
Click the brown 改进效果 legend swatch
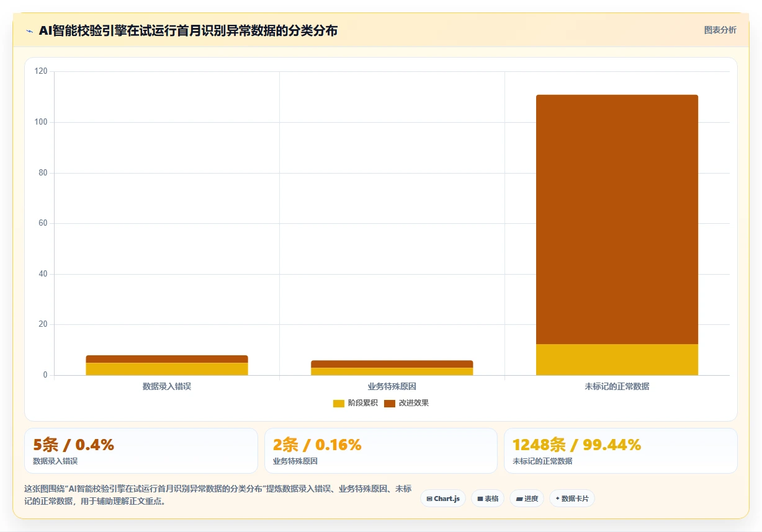coord(390,404)
